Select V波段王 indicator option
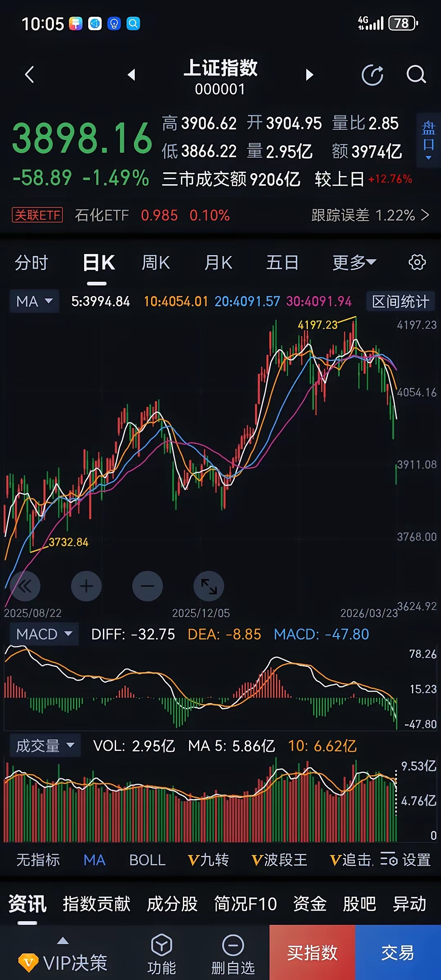Screen dimensions: 441x980 [280, 860]
